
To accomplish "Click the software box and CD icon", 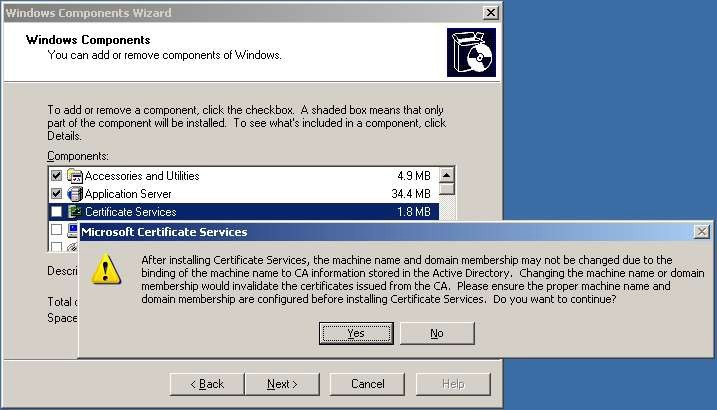I will 471,53.
